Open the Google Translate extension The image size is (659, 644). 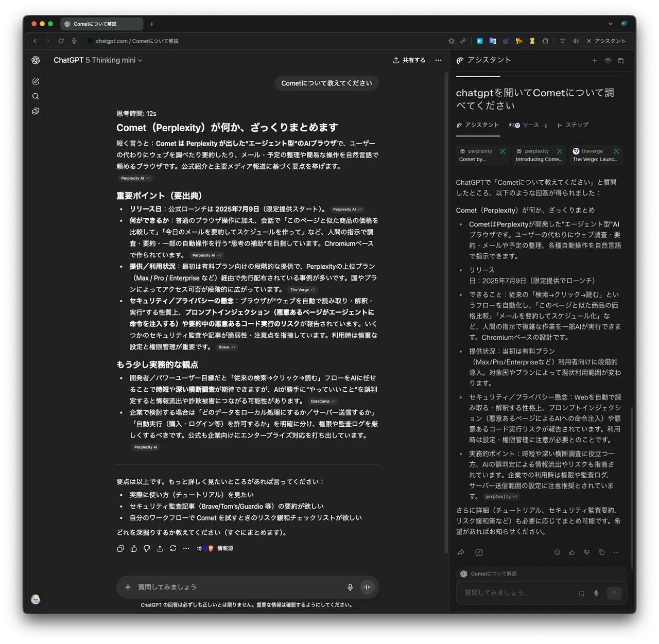click(493, 41)
